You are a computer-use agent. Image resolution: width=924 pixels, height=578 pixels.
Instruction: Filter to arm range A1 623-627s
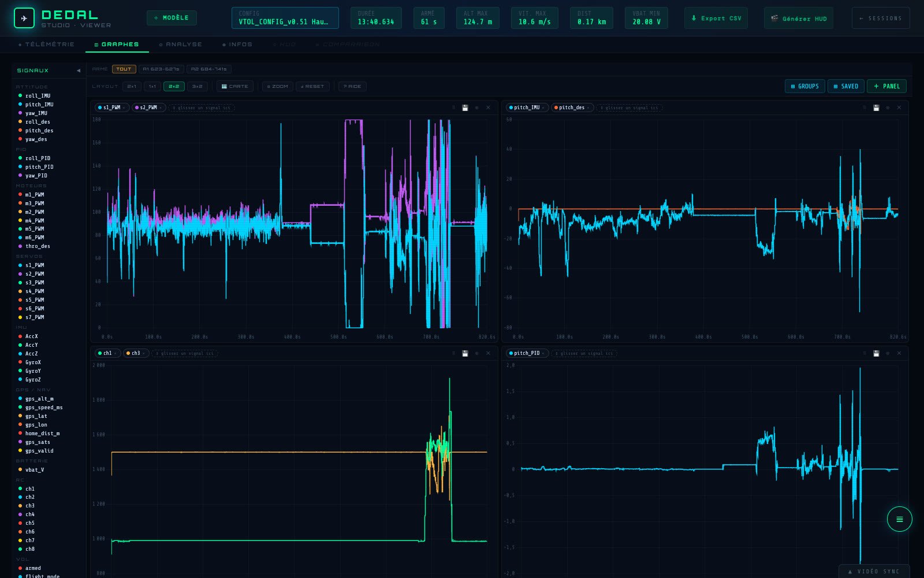[x=161, y=69]
